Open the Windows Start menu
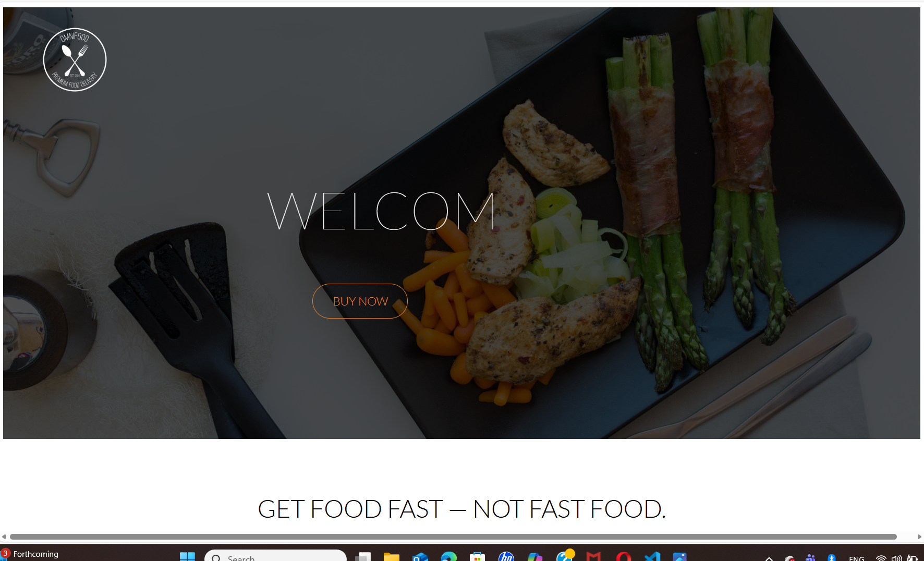This screenshot has height=561, width=924. tap(187, 557)
